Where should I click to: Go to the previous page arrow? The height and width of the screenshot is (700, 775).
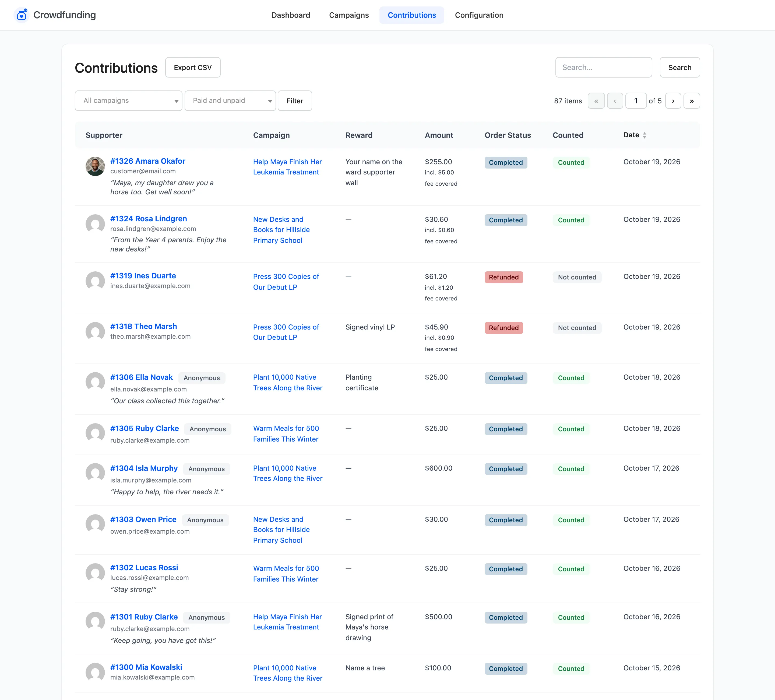[x=615, y=101]
